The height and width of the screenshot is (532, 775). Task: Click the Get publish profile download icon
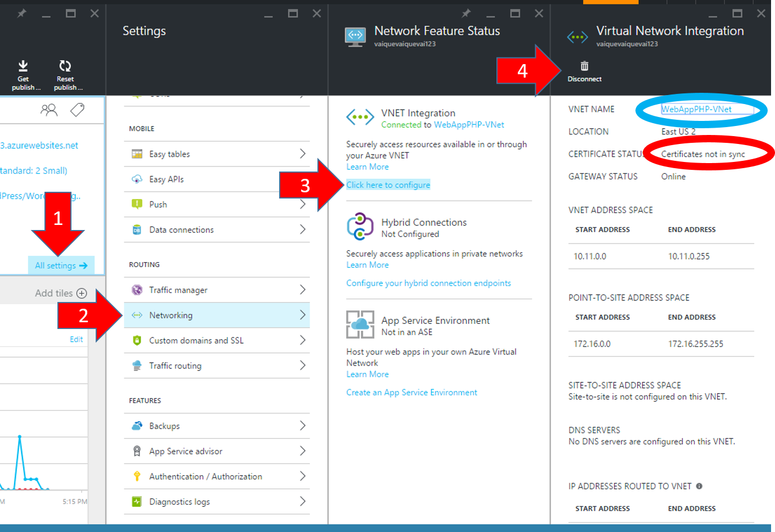[x=23, y=66]
